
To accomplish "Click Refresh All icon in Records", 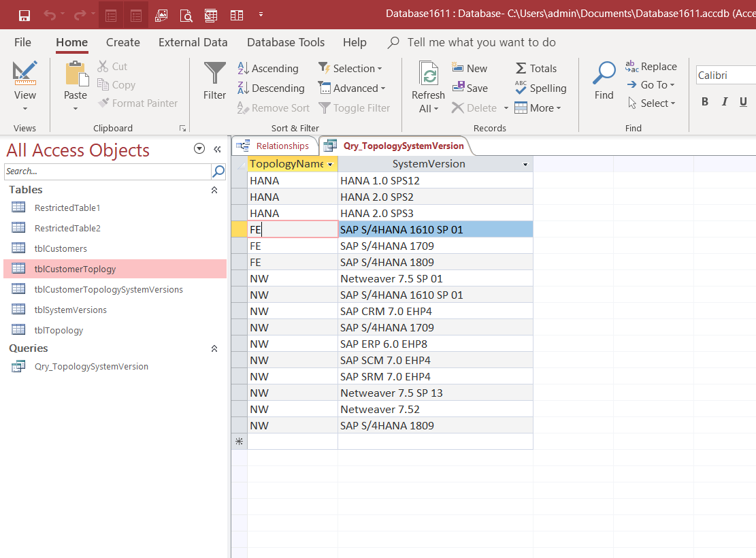I will click(x=428, y=75).
